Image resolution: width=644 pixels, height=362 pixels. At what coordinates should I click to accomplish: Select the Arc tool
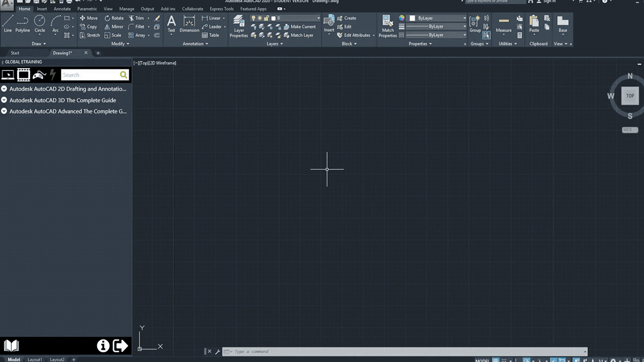tap(55, 24)
